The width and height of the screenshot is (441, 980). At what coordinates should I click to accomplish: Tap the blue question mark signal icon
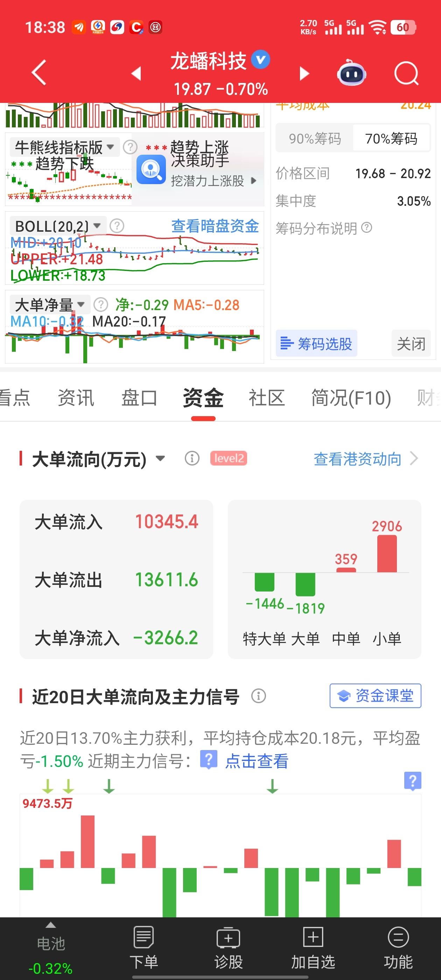209,760
